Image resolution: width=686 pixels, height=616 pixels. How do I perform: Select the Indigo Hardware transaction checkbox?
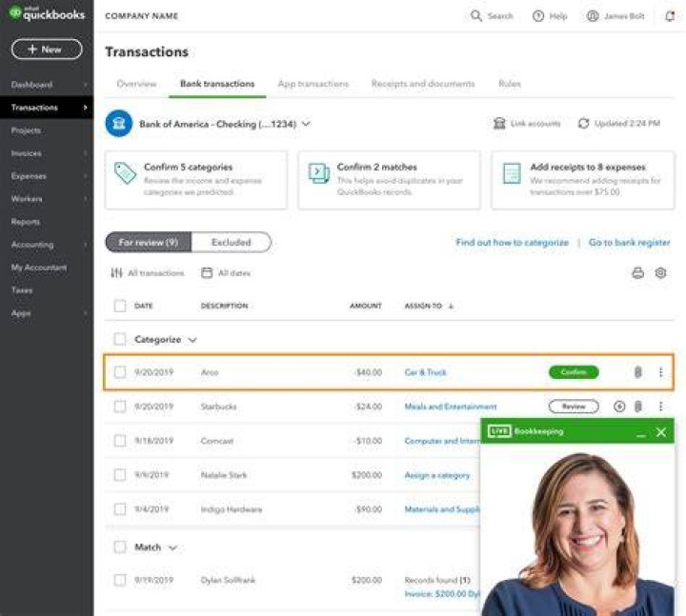(x=120, y=509)
